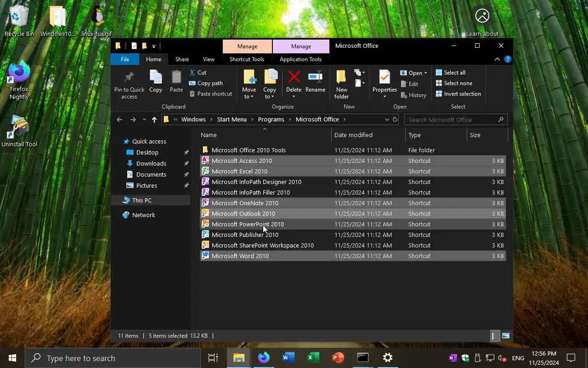The width and height of the screenshot is (588, 368).
Task: Open Explorer help question mark icon
Action: click(x=508, y=59)
